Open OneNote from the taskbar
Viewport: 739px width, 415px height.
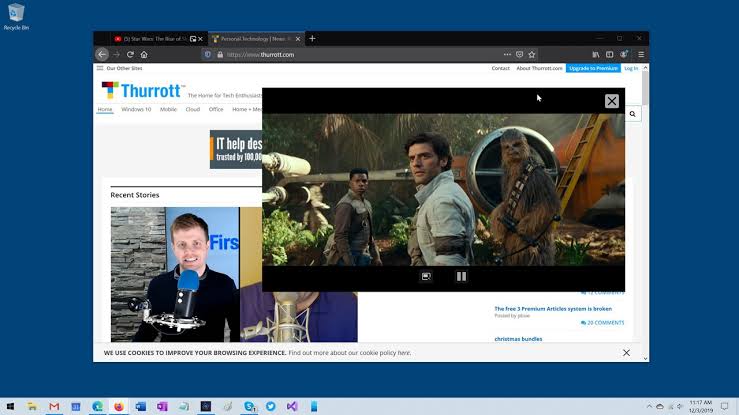[162, 407]
